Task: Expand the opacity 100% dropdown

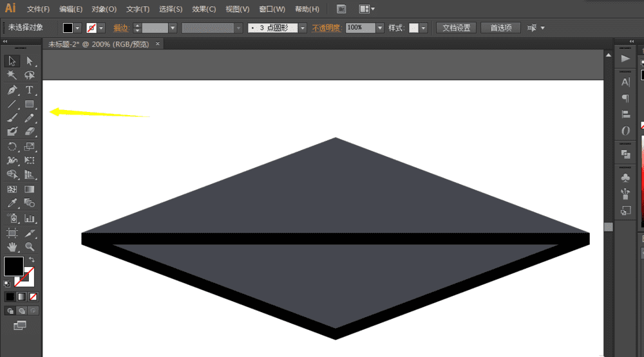Action: tap(380, 28)
